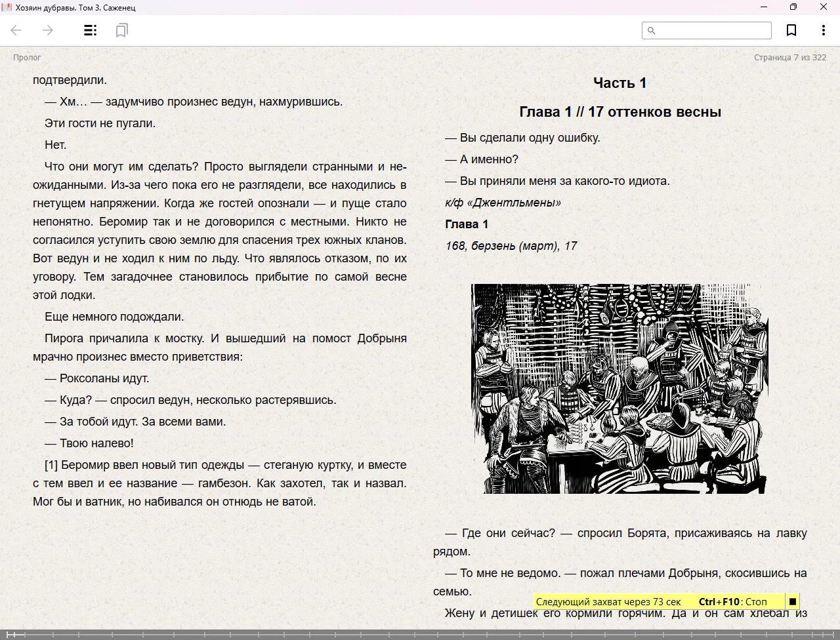Open the bookmarks and notes list

tap(121, 30)
